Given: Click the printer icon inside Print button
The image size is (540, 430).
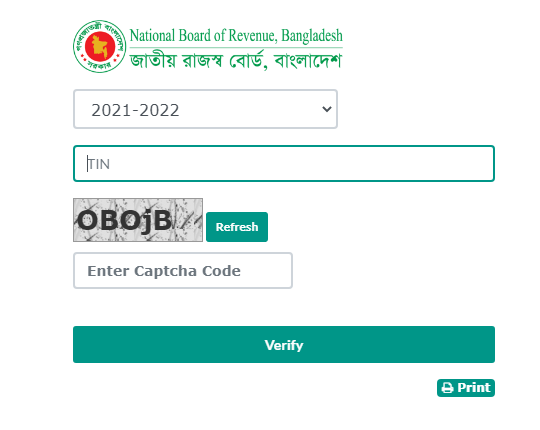Looking at the screenshot, I should pyautogui.click(x=447, y=388).
